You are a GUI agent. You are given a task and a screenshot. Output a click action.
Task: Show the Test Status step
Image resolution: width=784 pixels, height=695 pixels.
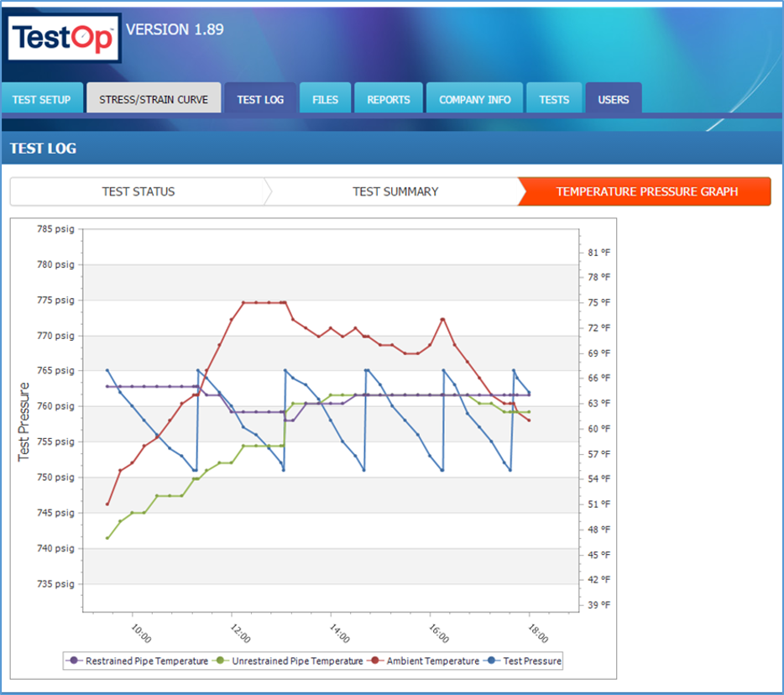(x=139, y=191)
